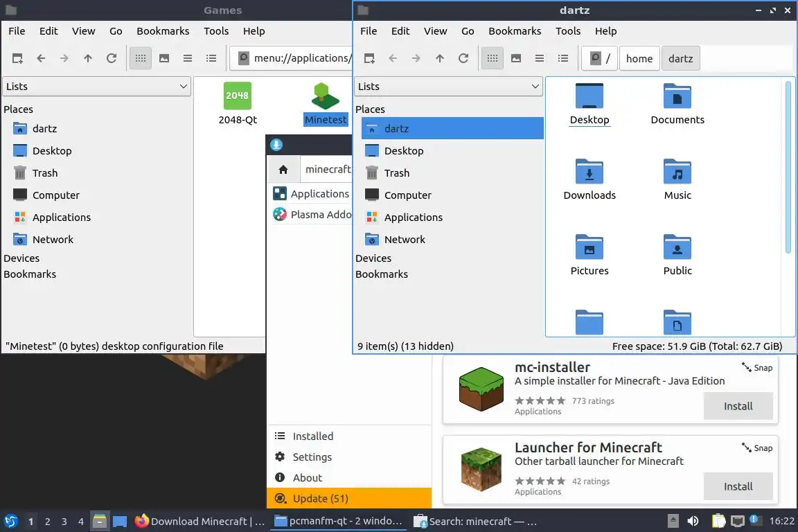Click root slash path button in dartz window
798x532 pixels.
599,59
